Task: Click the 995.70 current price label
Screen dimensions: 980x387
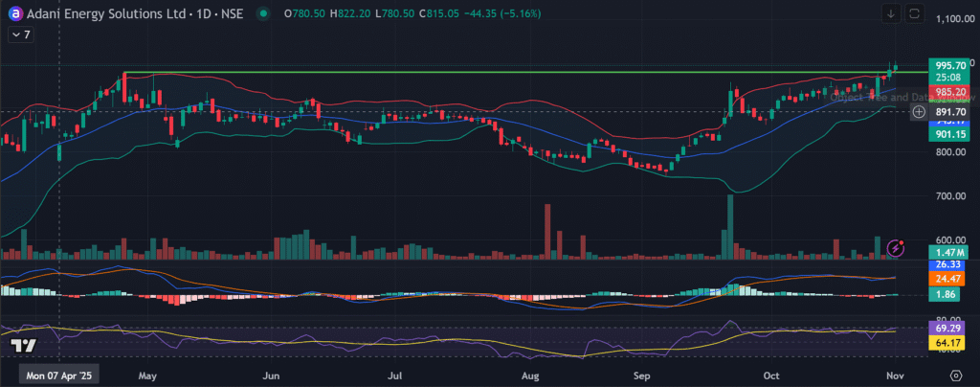Action: pos(953,64)
